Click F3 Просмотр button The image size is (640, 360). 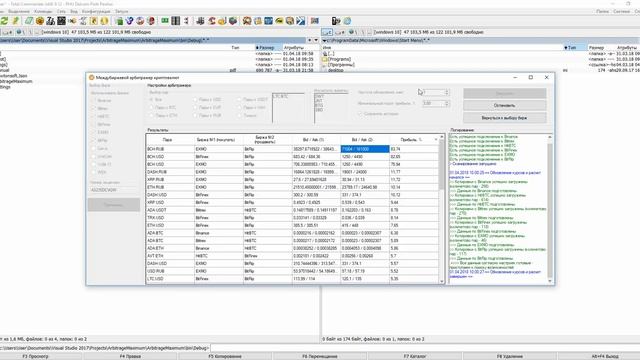[x=36, y=356]
